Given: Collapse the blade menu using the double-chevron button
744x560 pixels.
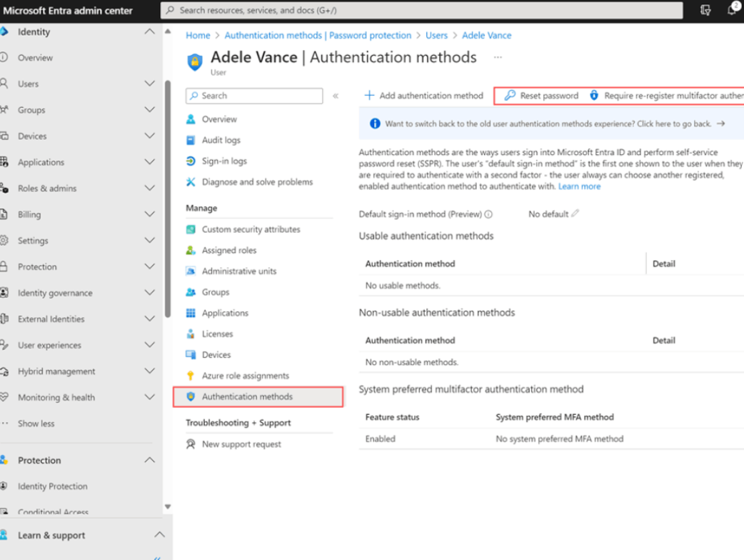Looking at the screenshot, I should pyautogui.click(x=335, y=95).
